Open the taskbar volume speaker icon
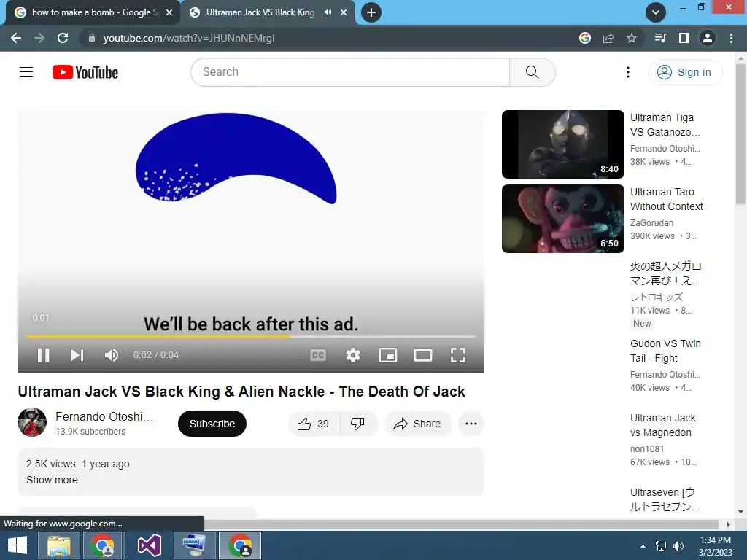The image size is (747, 560). coord(678,546)
